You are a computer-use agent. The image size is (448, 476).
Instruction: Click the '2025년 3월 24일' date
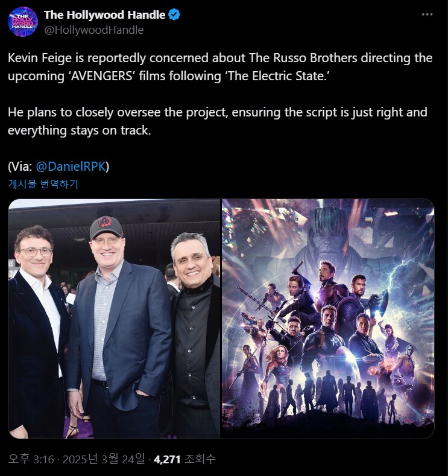(104, 459)
